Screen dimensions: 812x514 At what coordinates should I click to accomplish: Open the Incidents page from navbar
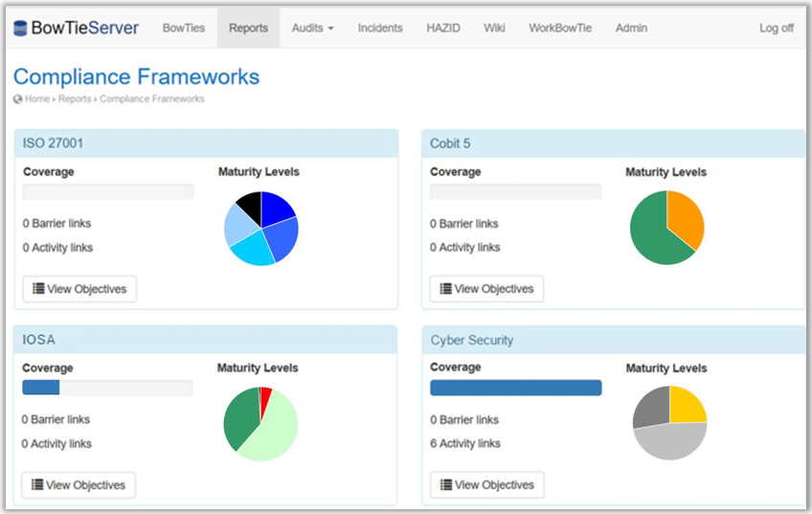(x=380, y=28)
